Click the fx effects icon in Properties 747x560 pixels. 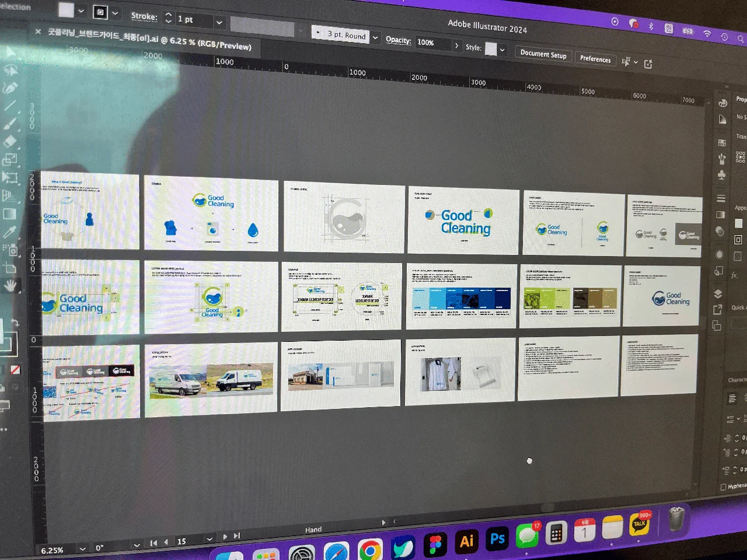pyautogui.click(x=735, y=276)
